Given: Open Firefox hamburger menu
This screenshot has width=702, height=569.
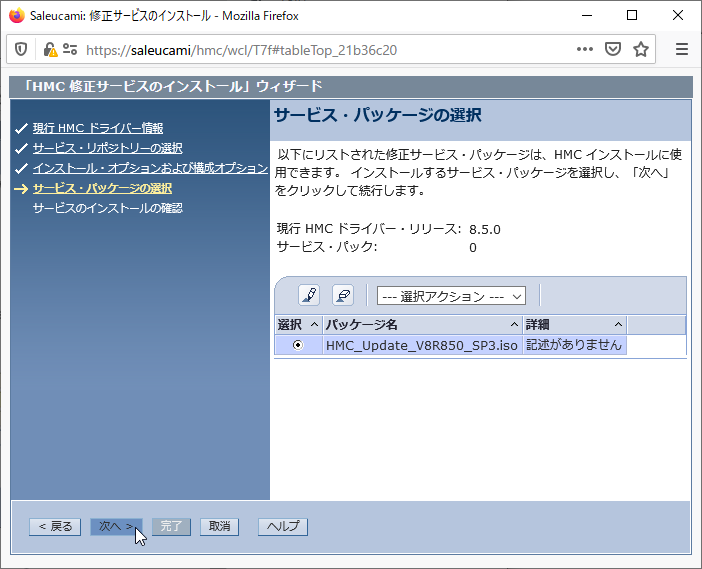Looking at the screenshot, I should pos(682,49).
